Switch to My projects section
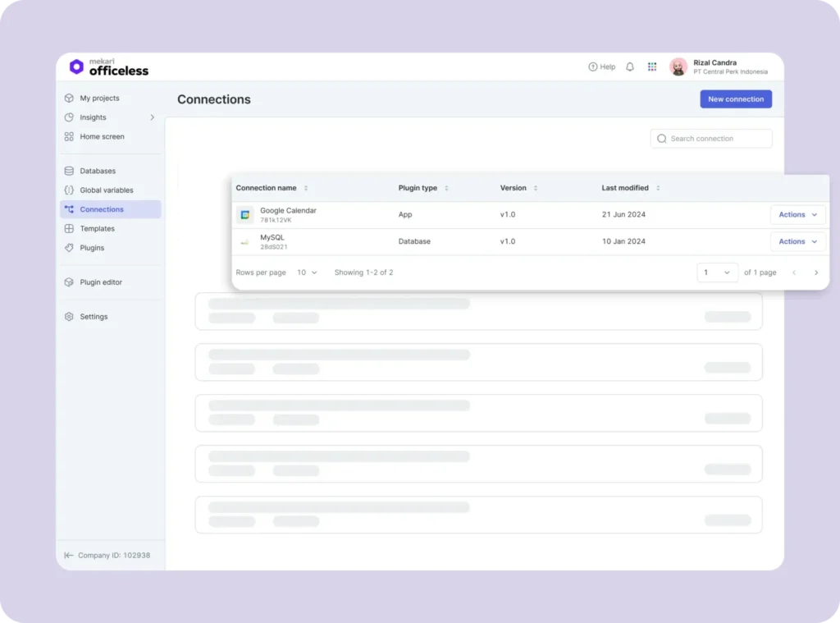840x623 pixels. pyautogui.click(x=97, y=98)
